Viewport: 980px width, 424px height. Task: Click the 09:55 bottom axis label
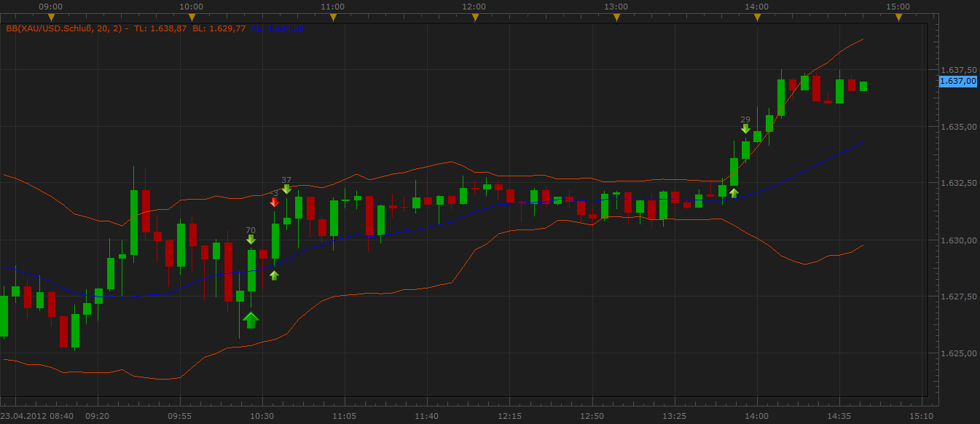pos(179,417)
